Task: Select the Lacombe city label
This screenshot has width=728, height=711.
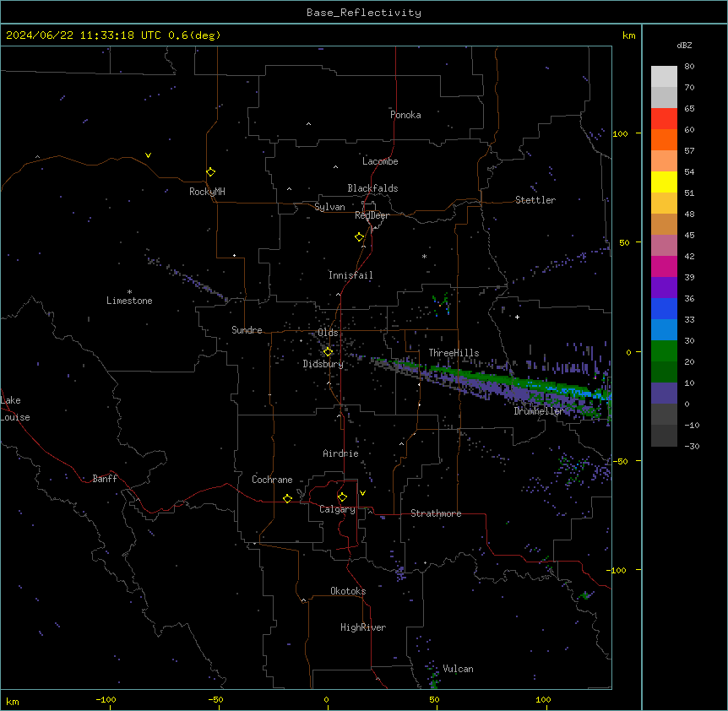Action: [380, 161]
